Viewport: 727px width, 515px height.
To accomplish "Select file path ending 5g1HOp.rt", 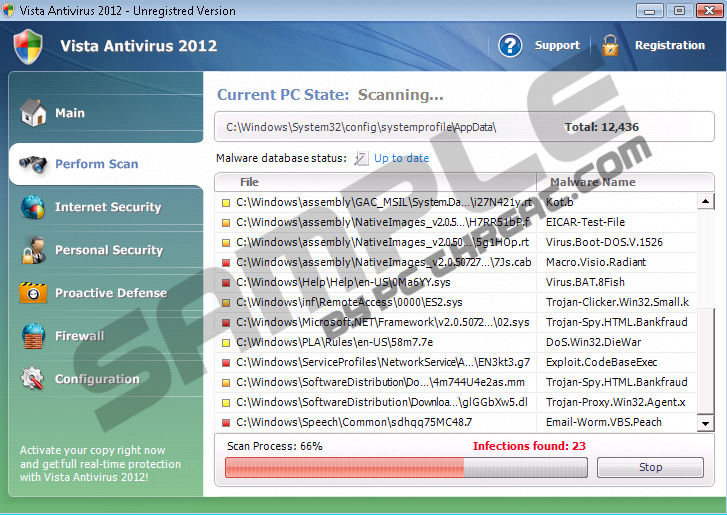I will 383,242.
